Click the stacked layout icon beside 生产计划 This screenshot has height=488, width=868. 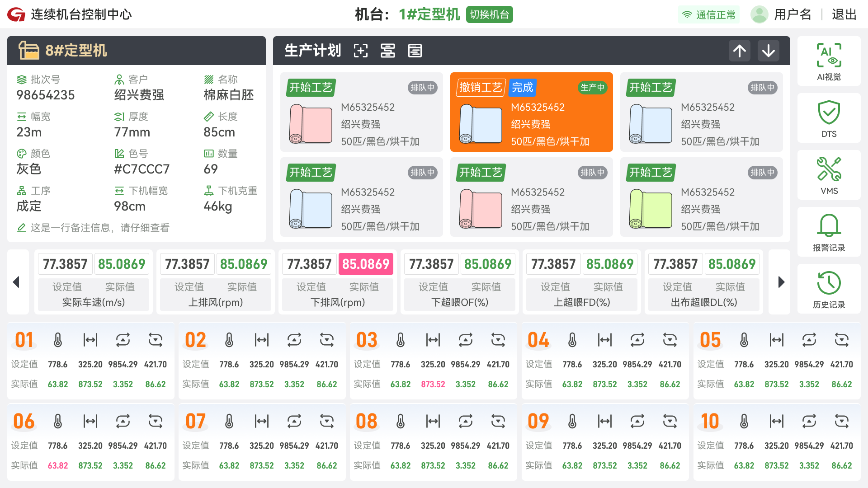click(x=388, y=51)
